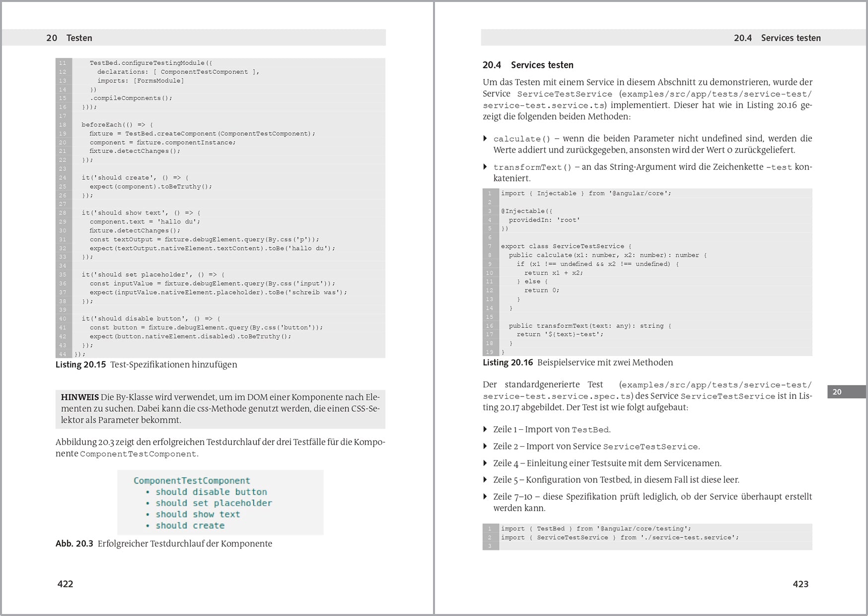This screenshot has width=868, height=616.
Task: Select line number 44 in Listing 20.15
Action: (62, 354)
